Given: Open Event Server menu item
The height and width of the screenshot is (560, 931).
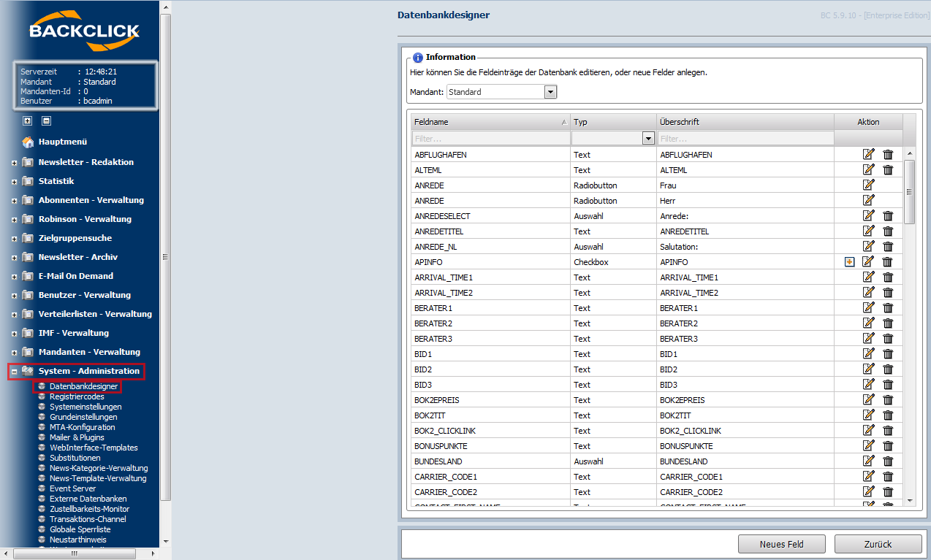Looking at the screenshot, I should pyautogui.click(x=72, y=488).
